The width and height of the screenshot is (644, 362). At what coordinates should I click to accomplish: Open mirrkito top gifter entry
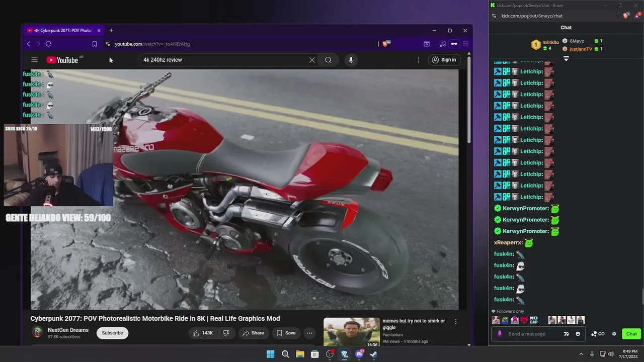pyautogui.click(x=545, y=45)
